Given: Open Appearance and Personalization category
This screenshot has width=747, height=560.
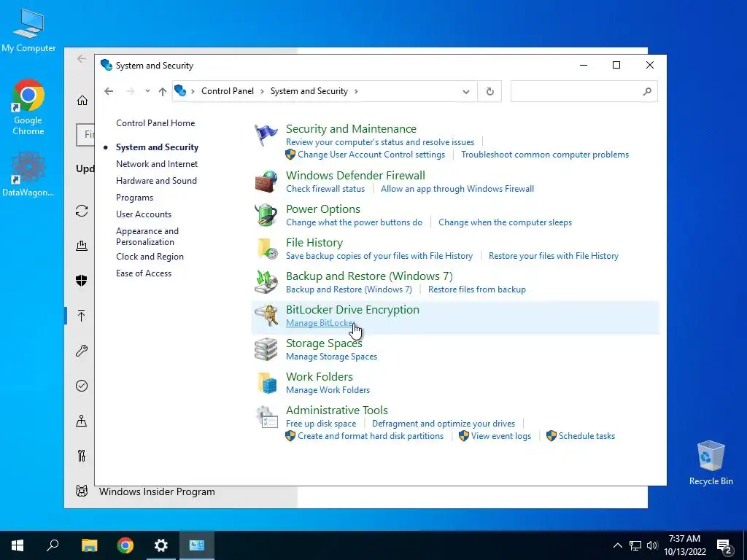Looking at the screenshot, I should [147, 236].
